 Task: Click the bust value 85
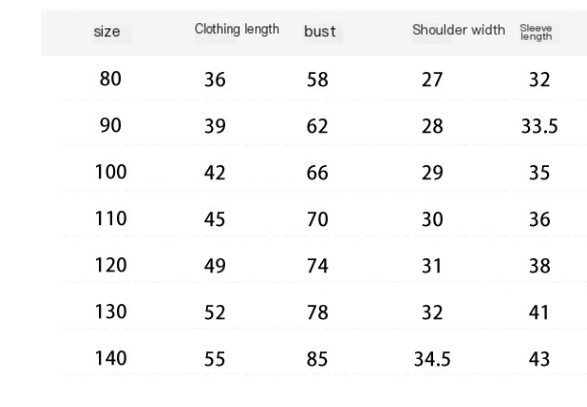tap(317, 359)
